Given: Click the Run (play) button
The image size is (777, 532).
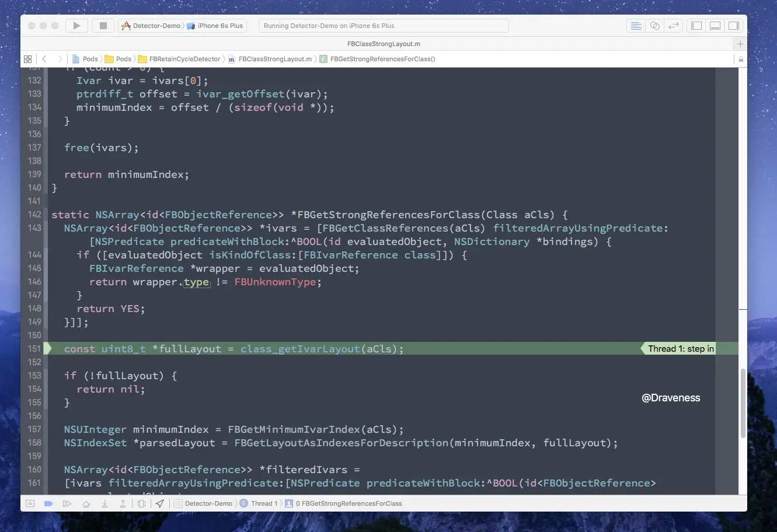Looking at the screenshot, I should (x=76, y=26).
